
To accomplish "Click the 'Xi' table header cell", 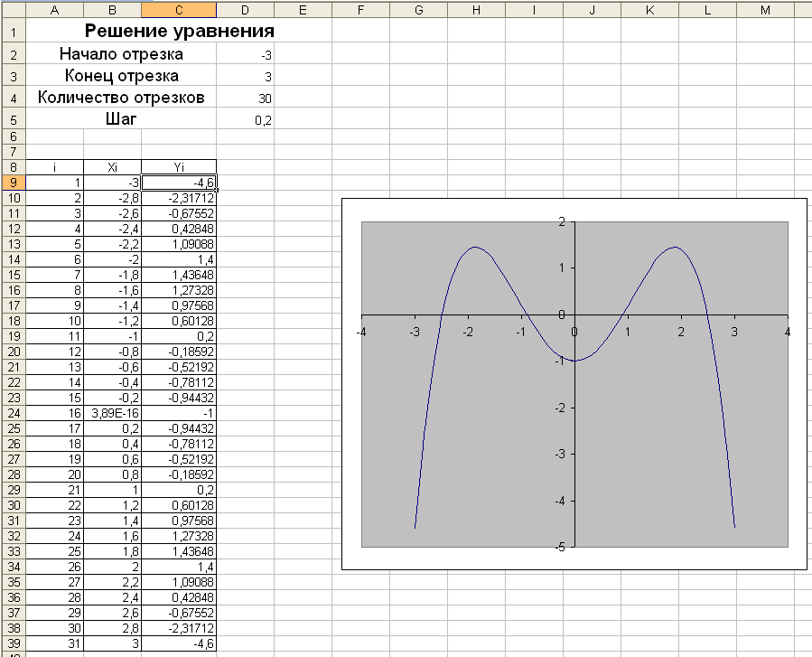I will point(112,167).
